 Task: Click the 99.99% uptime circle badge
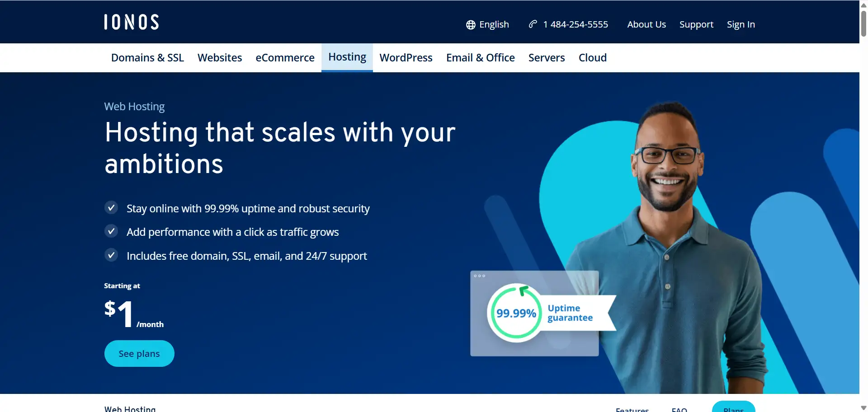pos(516,313)
